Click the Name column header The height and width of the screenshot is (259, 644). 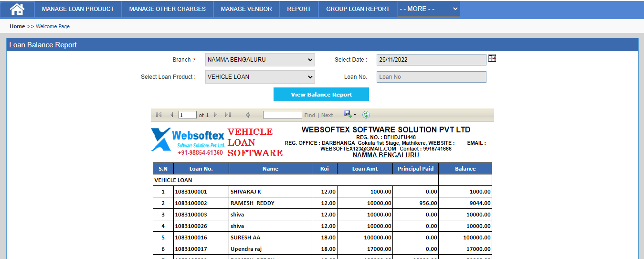[x=270, y=169]
